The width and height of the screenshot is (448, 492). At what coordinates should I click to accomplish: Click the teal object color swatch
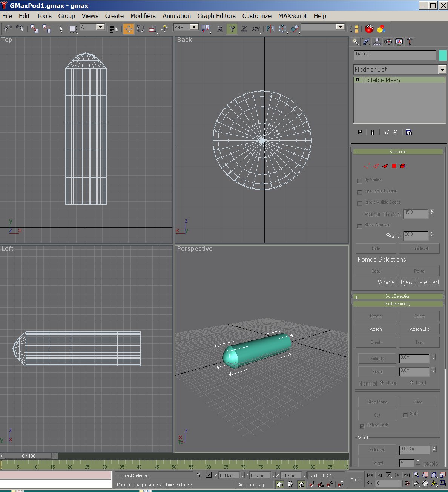pyautogui.click(x=443, y=55)
